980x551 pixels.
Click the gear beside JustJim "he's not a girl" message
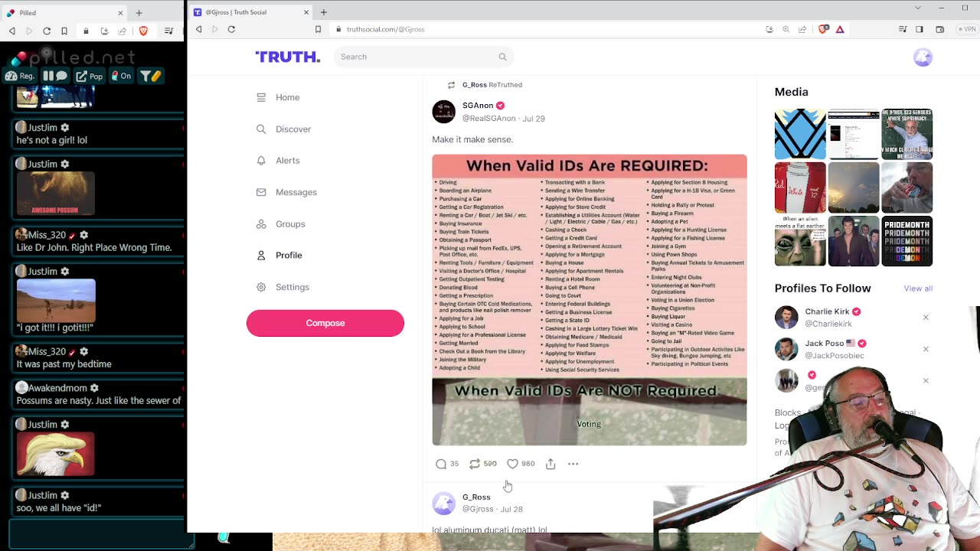[65, 128]
